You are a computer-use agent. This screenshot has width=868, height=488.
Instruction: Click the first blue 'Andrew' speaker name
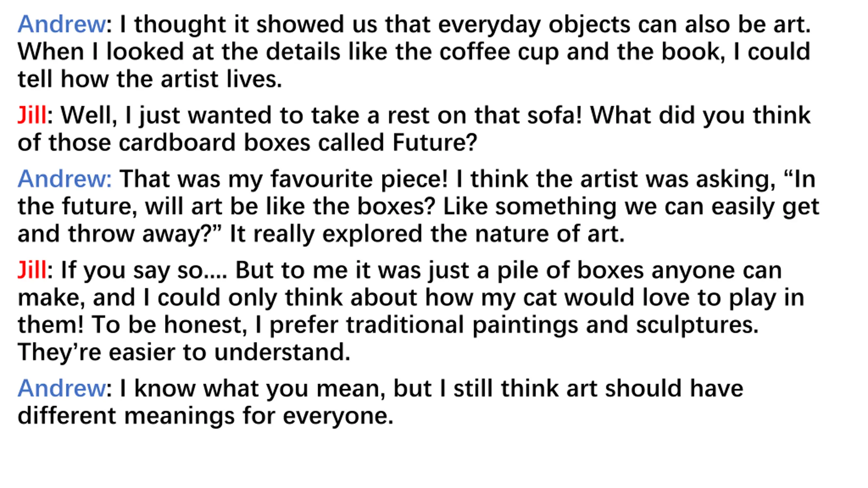click(x=62, y=24)
